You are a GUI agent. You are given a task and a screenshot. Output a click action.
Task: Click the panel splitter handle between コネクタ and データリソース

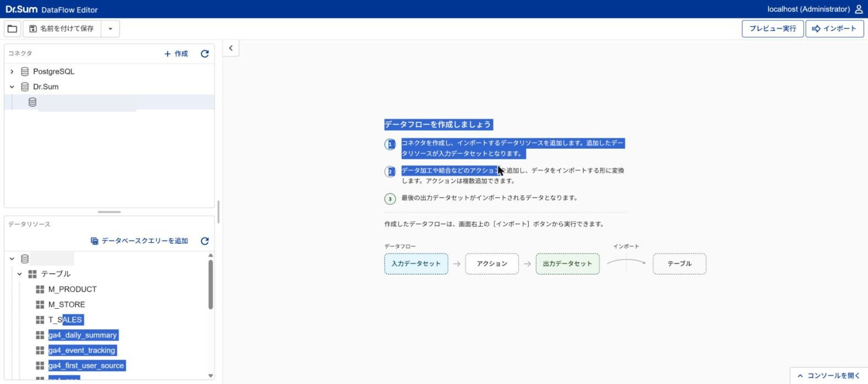pyautogui.click(x=109, y=212)
